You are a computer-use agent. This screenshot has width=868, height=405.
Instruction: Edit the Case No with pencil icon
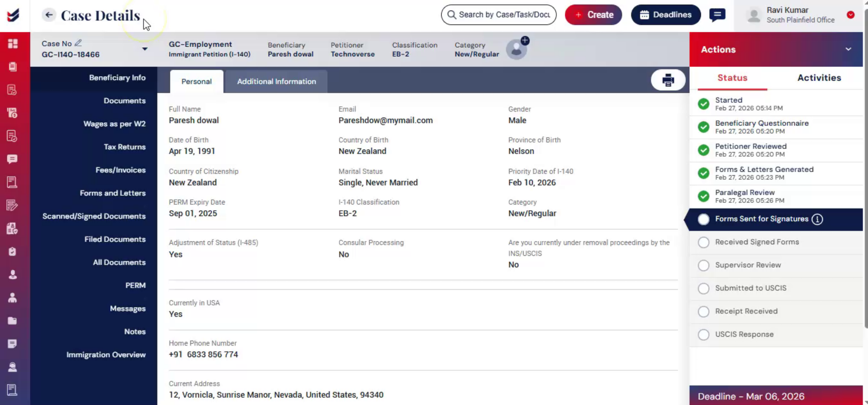click(78, 43)
